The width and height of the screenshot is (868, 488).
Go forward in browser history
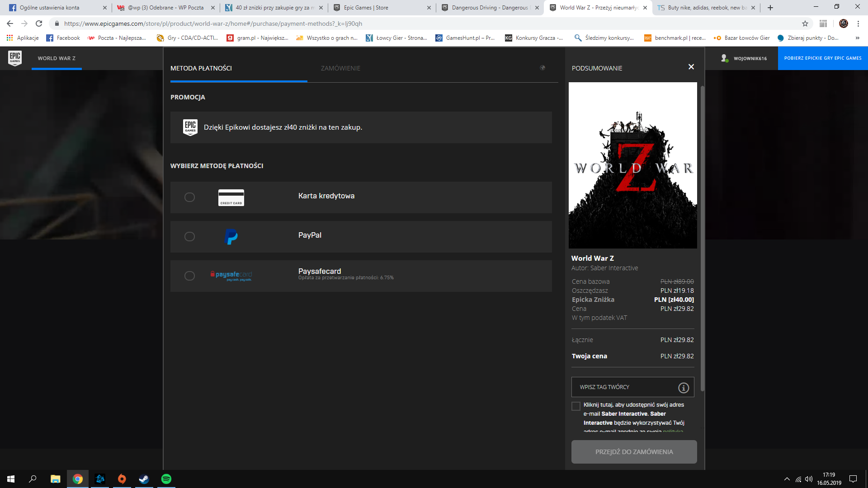[24, 23]
